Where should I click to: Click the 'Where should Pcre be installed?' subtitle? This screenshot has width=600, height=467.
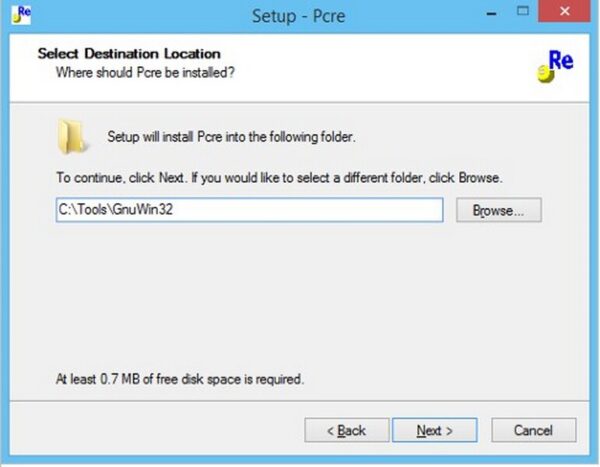click(145, 72)
